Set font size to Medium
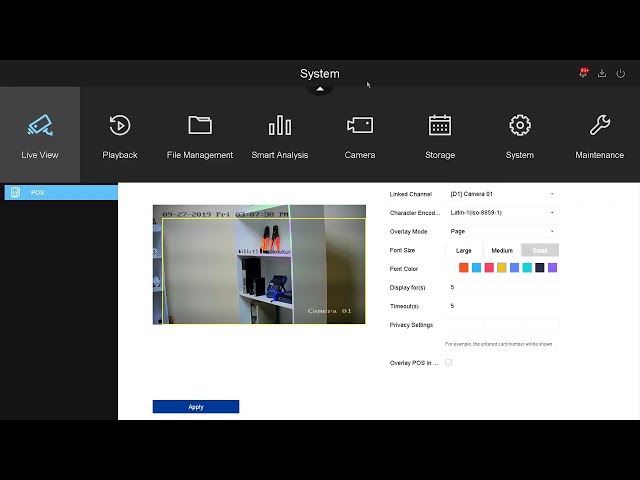Screen dimensions: 640x480 502,250
